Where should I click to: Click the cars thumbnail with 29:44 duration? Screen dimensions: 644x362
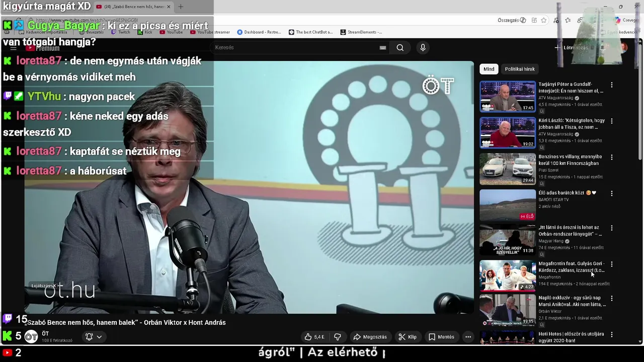pos(507,168)
